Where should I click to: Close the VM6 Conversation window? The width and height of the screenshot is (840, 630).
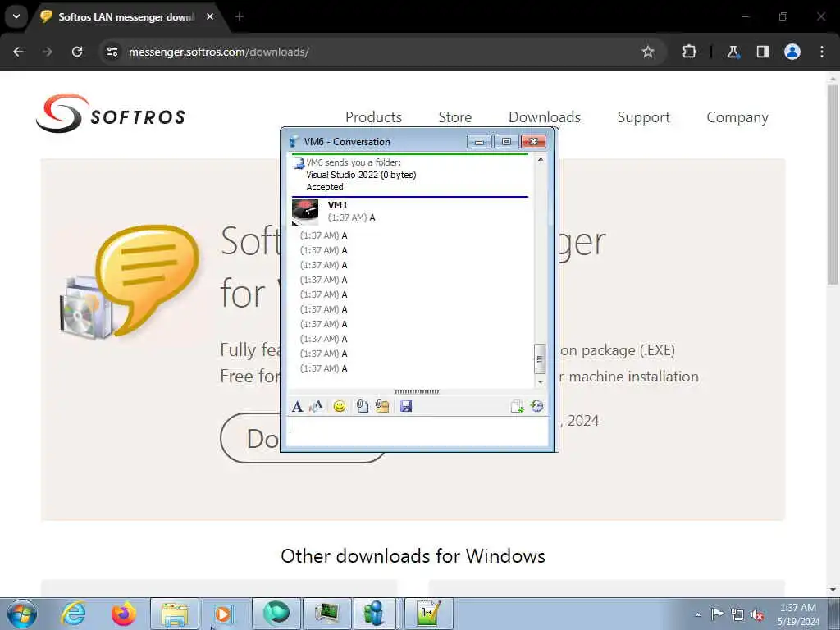533,141
